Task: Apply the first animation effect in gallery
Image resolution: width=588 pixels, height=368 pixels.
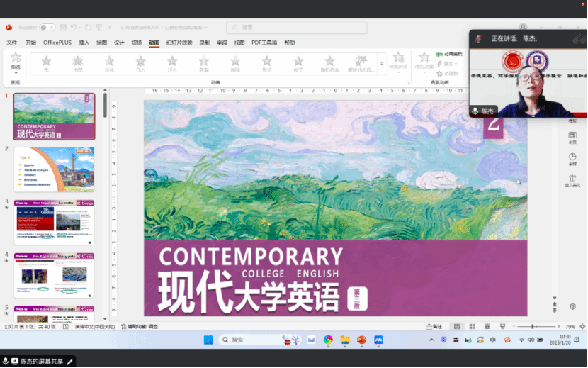Action: coord(46,63)
